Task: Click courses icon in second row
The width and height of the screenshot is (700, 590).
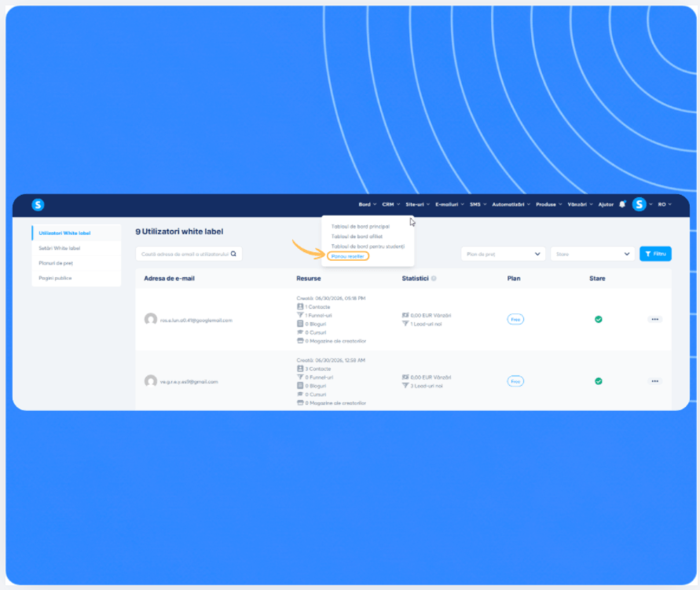Action: [300, 394]
